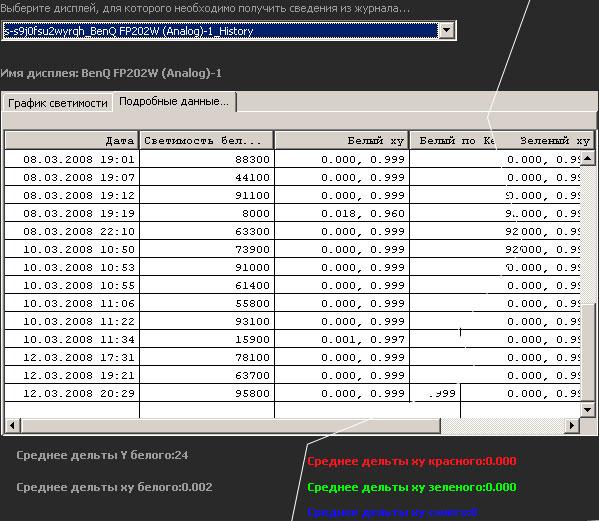Select the row dated 08.03.2008 19:19
Image resolution: width=599 pixels, height=521 pixels.
pyautogui.click(x=292, y=213)
